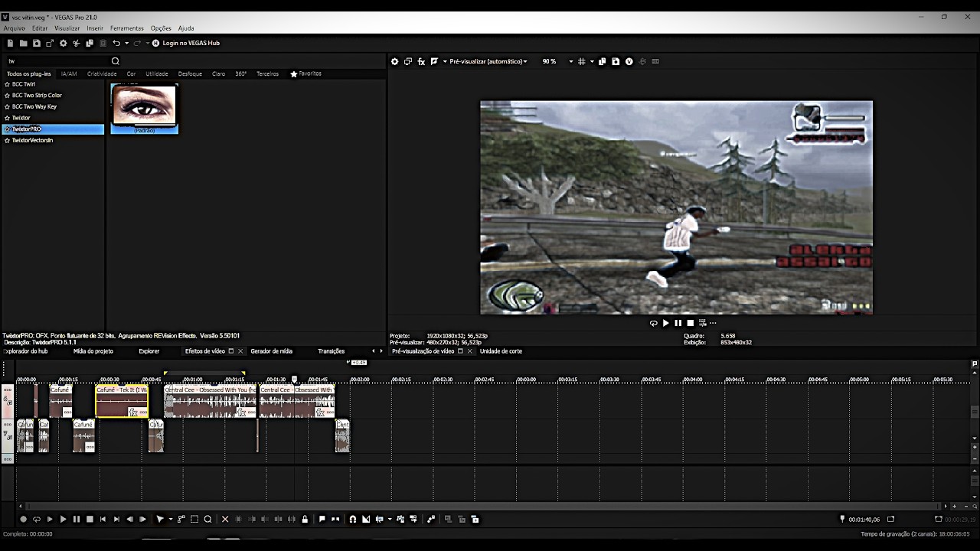Cut selection with the scissors icon

click(x=77, y=44)
